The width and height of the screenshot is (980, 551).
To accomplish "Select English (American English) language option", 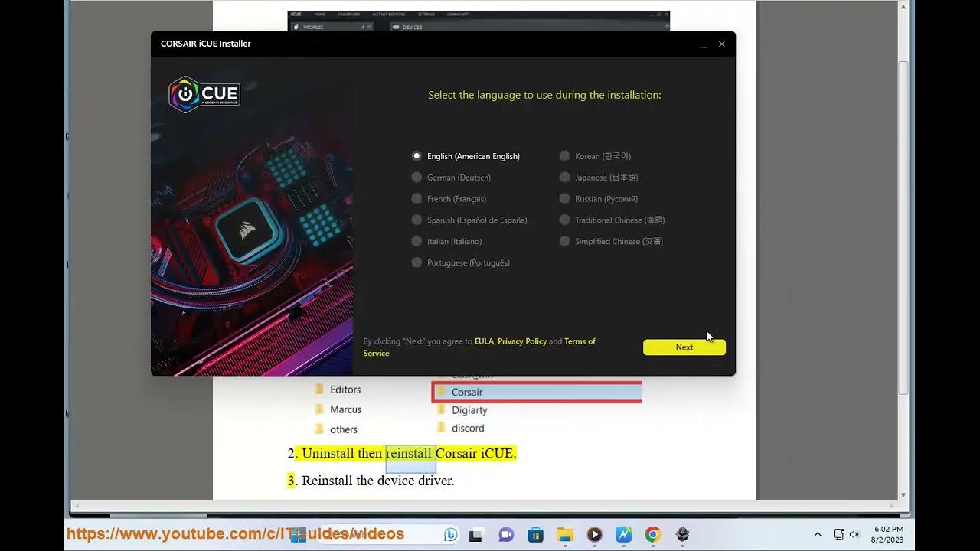I will click(466, 156).
